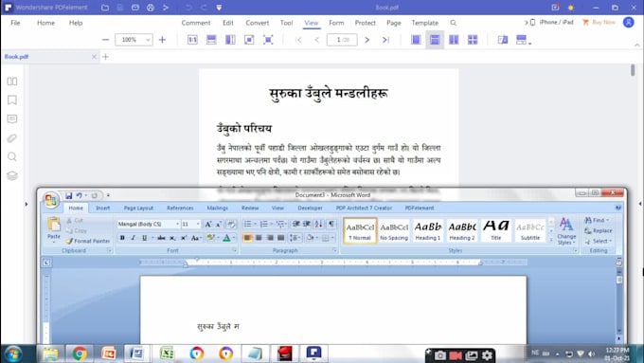Open the thumbnails panel in sidebar
This screenshot has width=644, height=363.
tap(12, 82)
